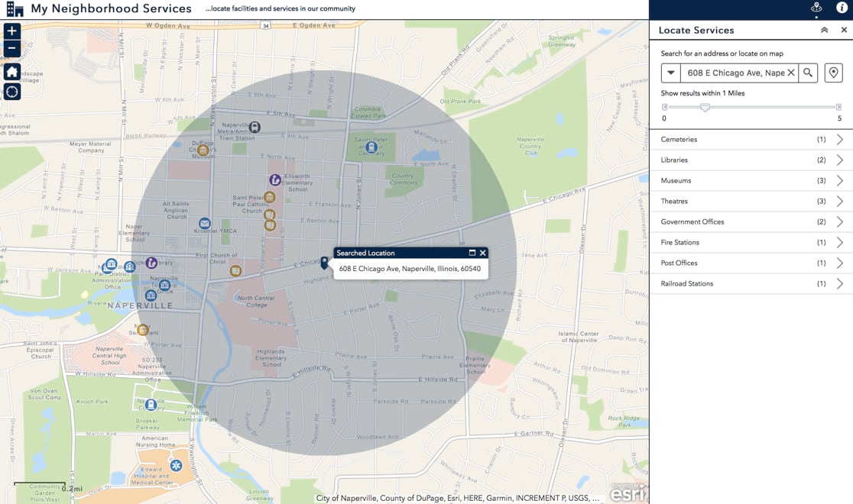The width and height of the screenshot is (853, 504).
Task: Expand the Theatres results row
Action: click(751, 202)
